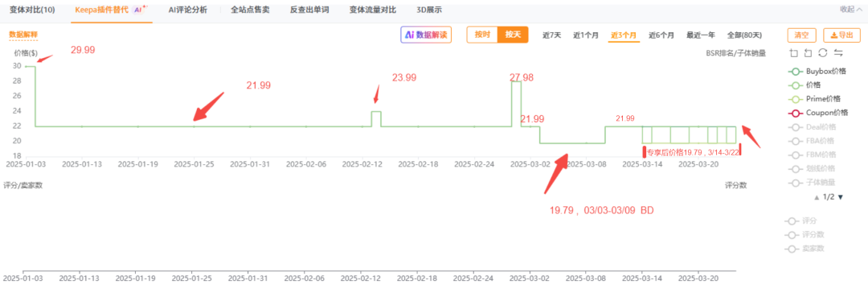Select 全部(80天) time range

(744, 35)
